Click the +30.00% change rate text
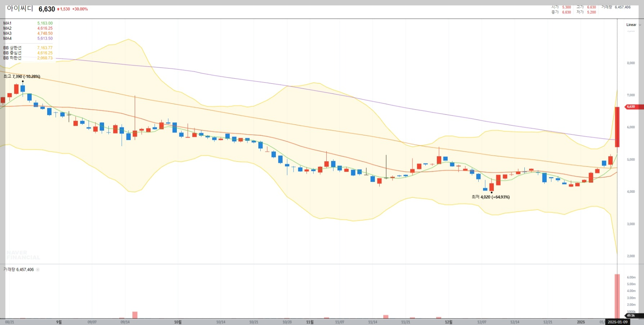The image size is (644, 325). click(x=80, y=9)
